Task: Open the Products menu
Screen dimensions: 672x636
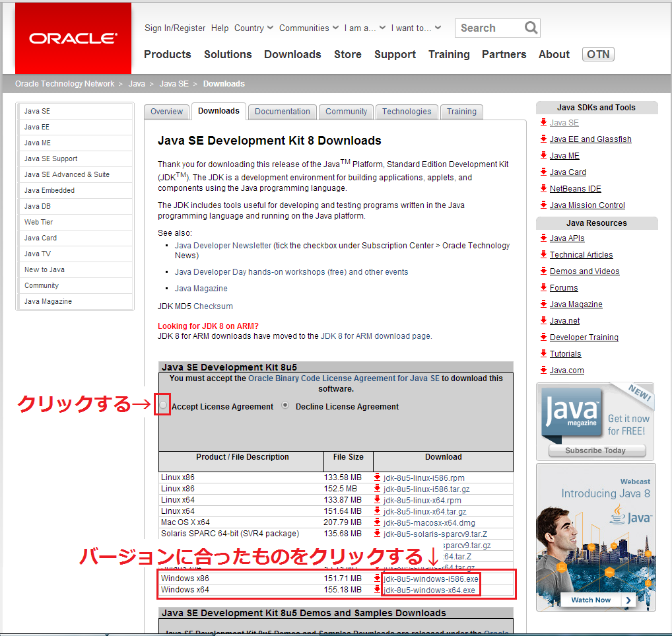Action: click(x=168, y=54)
